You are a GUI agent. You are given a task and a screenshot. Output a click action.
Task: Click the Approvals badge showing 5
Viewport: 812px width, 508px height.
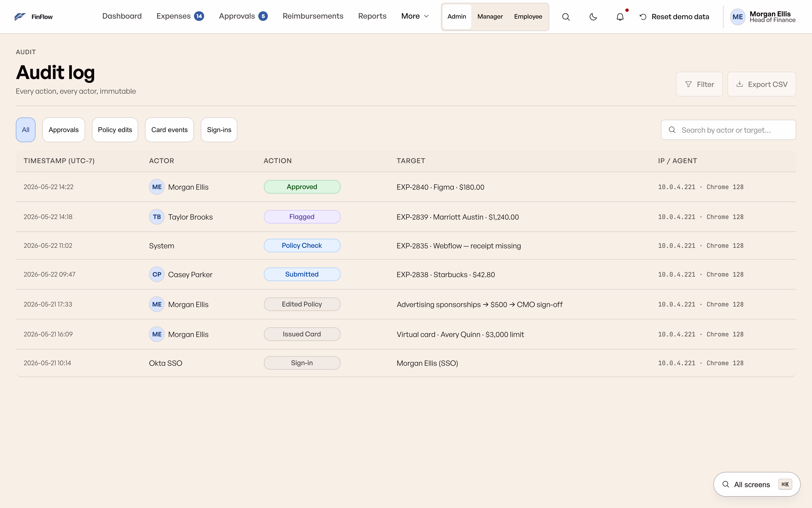[x=263, y=16]
